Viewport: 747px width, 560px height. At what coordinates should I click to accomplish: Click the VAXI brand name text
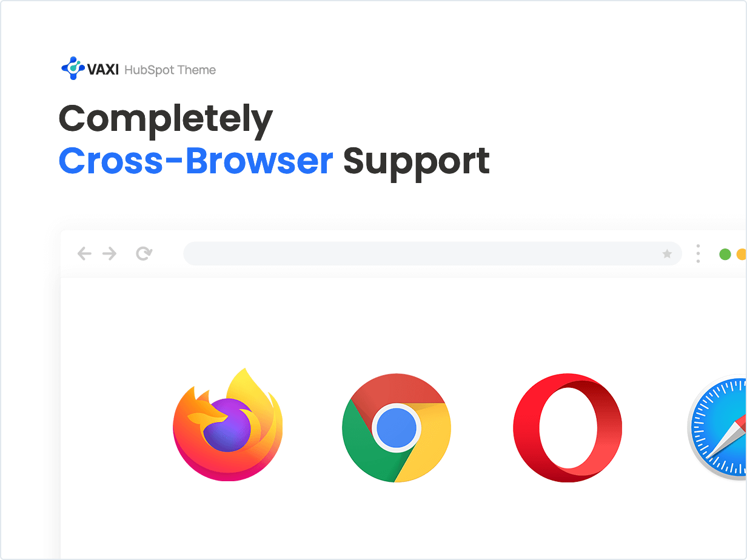104,70
